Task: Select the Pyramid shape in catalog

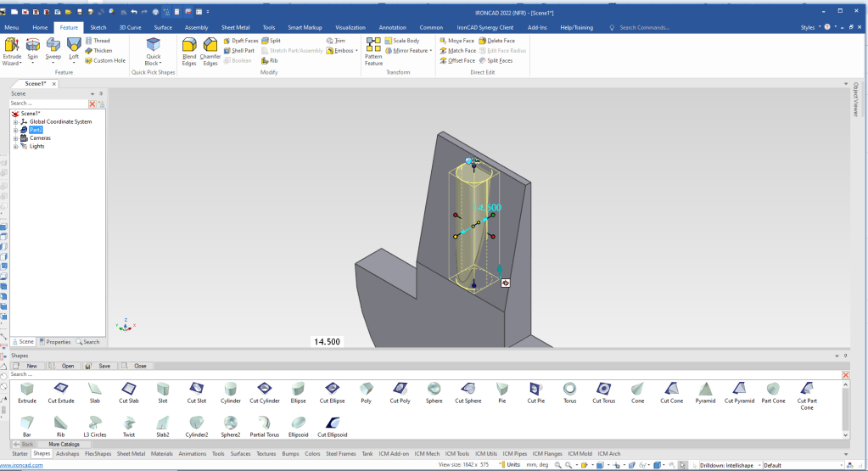Action: (704, 392)
